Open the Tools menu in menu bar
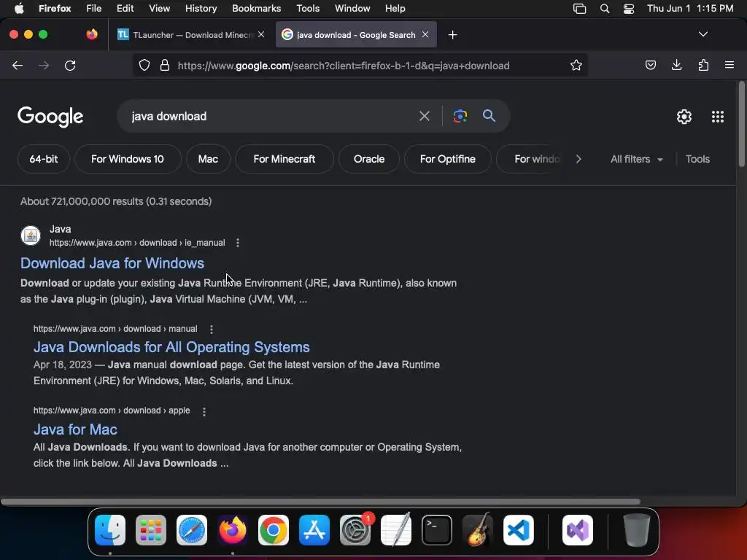Screen dimensions: 747x560 click(308, 9)
